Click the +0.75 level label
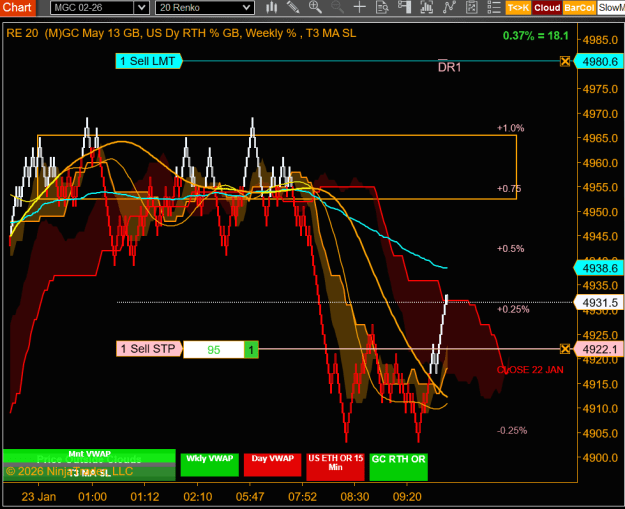The height and width of the screenshot is (509, 625). coord(509,189)
